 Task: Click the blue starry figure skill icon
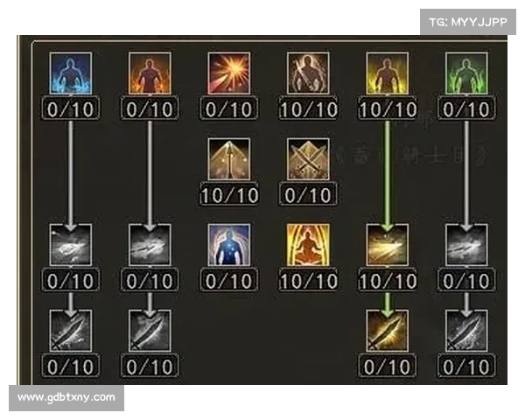click(x=229, y=245)
